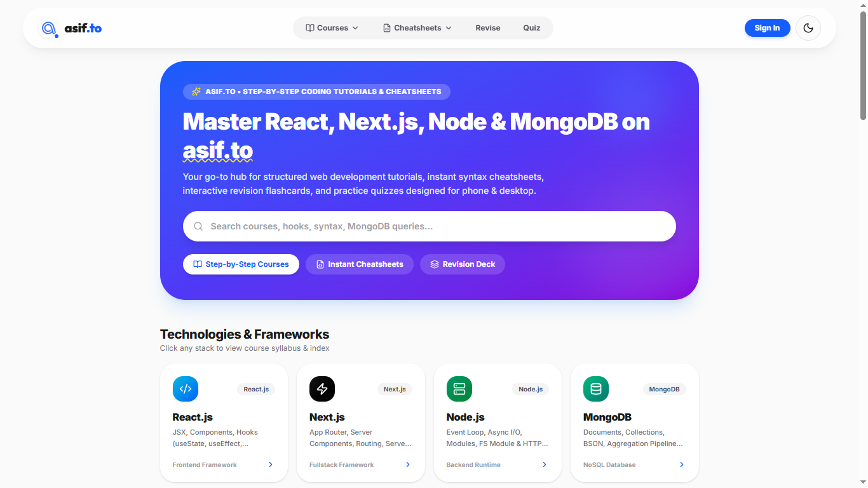Select the Instant Cheatsheets button
Image resolution: width=868 pixels, height=488 pixels.
(360, 264)
